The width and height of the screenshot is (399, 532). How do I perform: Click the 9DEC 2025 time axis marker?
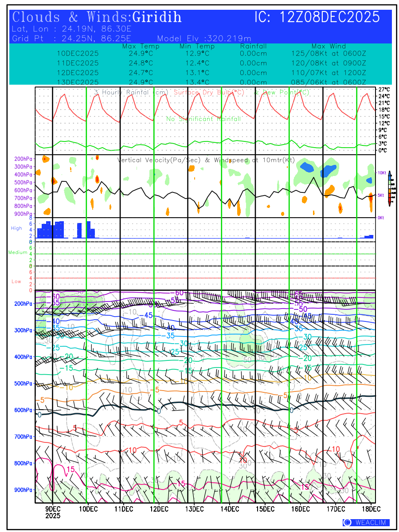point(53,512)
